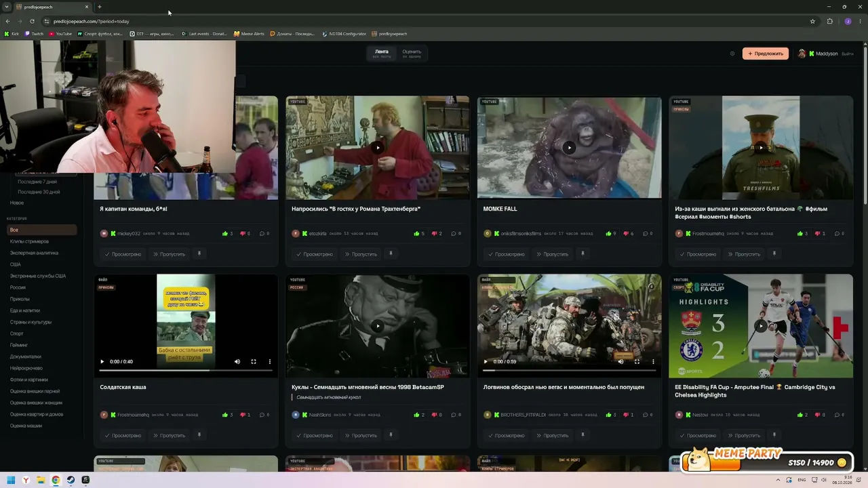Seek in the Логвинов video progress bar

pyautogui.click(x=570, y=371)
